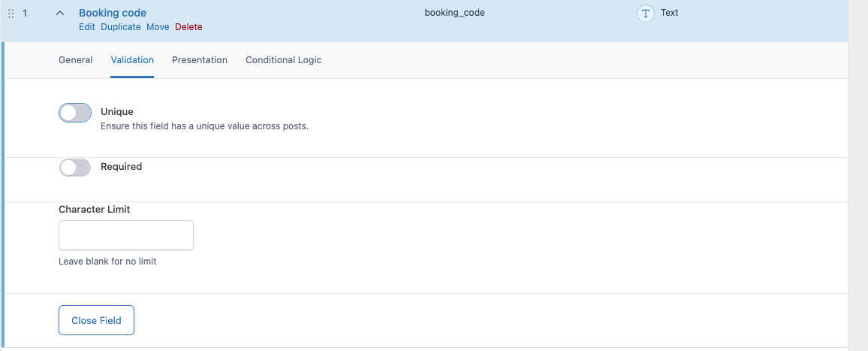Image resolution: width=868 pixels, height=351 pixels.
Task: Go to the Conditional Logic tab
Action: pyautogui.click(x=283, y=60)
